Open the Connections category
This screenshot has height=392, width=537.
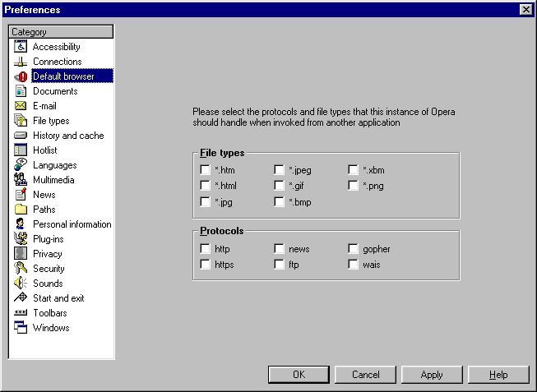pyautogui.click(x=58, y=62)
